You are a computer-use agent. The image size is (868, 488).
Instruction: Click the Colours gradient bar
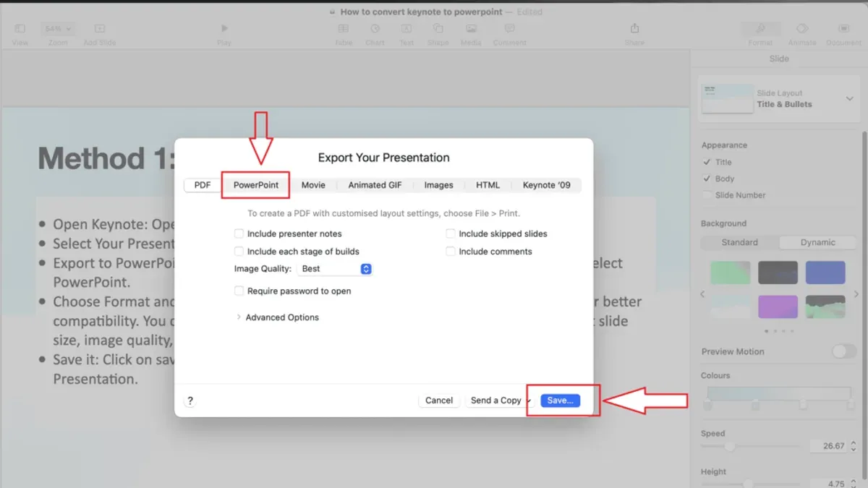(x=779, y=393)
